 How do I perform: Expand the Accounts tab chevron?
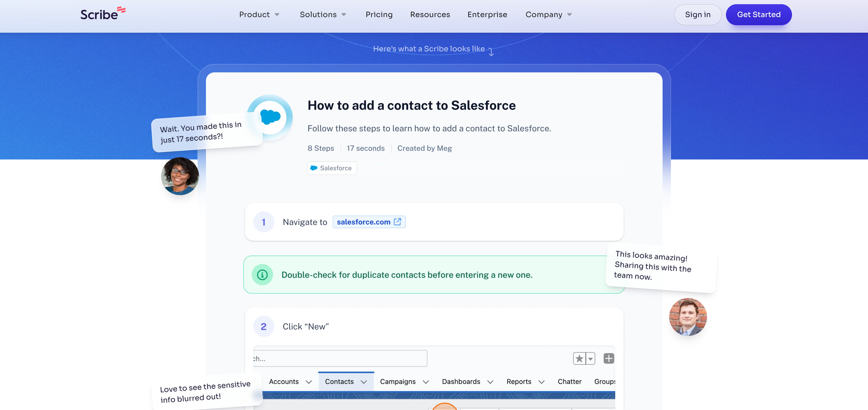(309, 382)
